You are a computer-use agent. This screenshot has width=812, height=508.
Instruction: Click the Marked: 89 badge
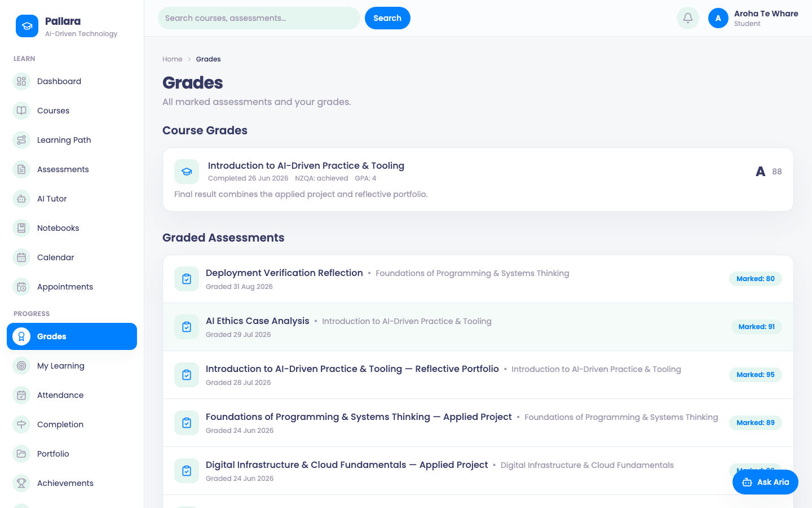click(756, 423)
